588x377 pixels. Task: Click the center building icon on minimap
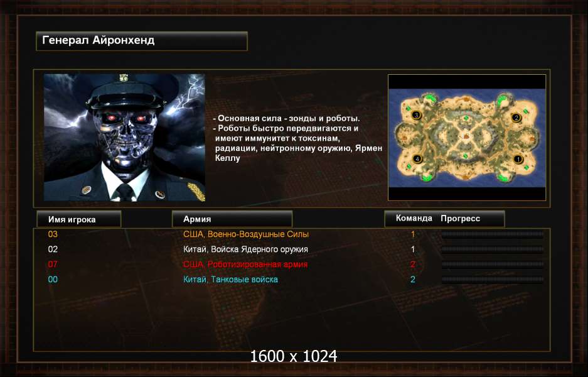point(466,136)
